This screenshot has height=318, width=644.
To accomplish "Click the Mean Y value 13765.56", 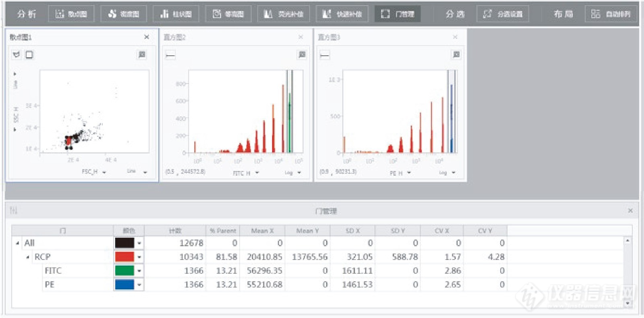I will click(310, 257).
